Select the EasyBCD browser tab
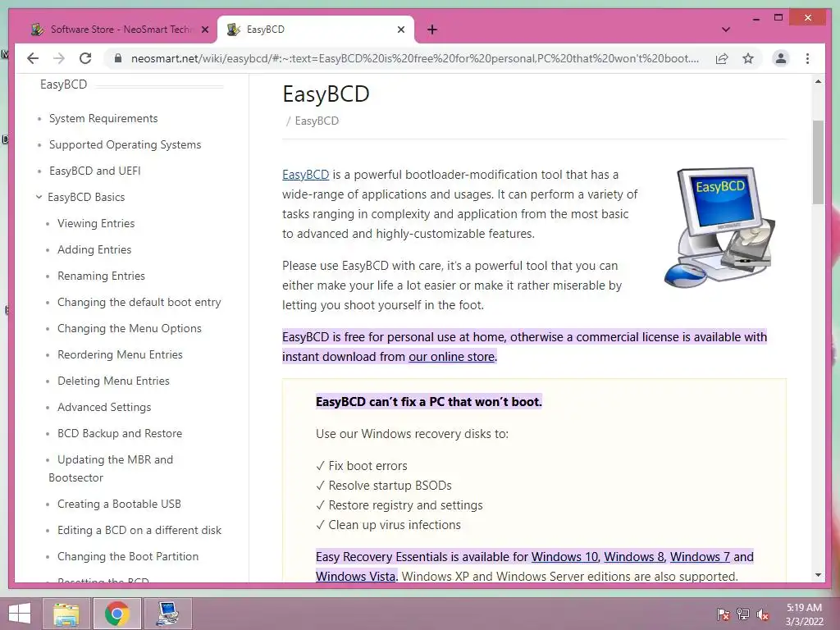This screenshot has width=840, height=630. (x=315, y=30)
